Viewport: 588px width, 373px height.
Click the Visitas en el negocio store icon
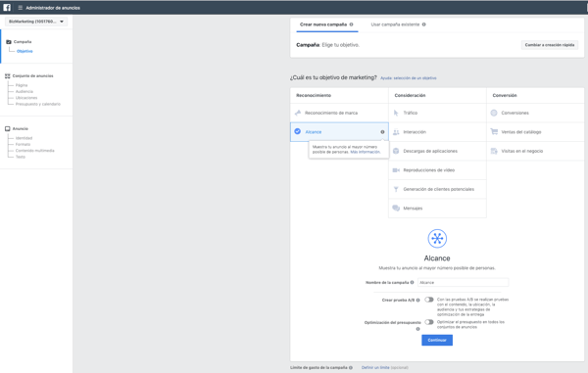pos(494,151)
